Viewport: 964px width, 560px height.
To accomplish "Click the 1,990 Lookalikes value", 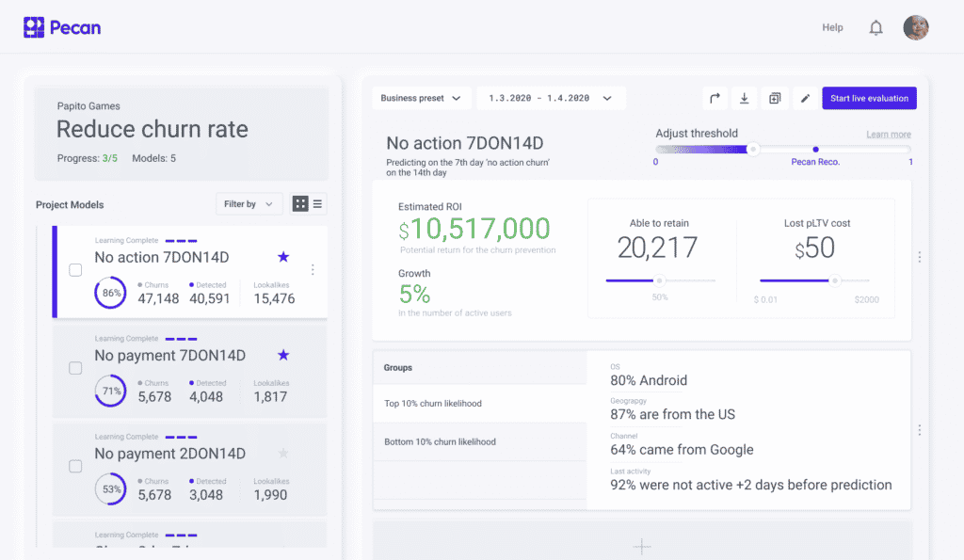I will coord(270,495).
